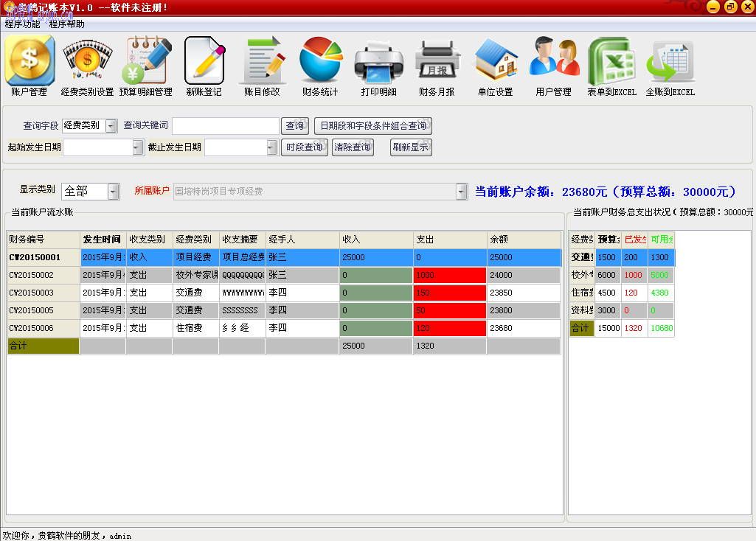Click 刷新显示 to refresh the display
756x541 pixels.
(x=410, y=147)
